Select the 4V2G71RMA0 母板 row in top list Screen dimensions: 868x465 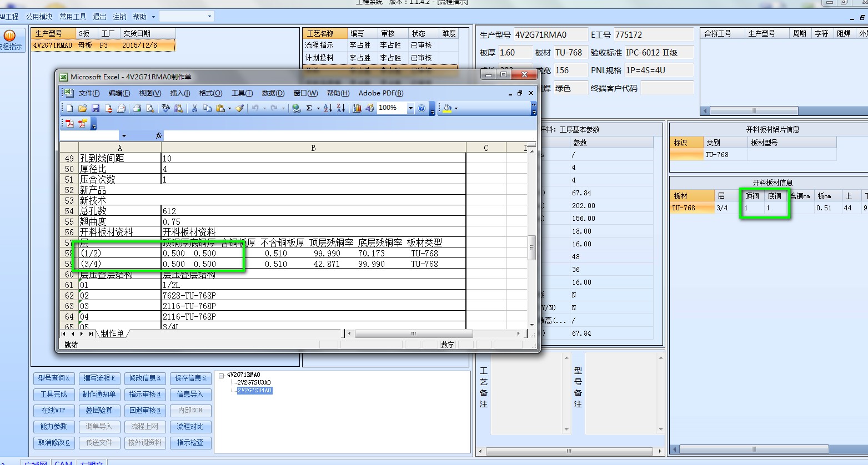[103, 46]
